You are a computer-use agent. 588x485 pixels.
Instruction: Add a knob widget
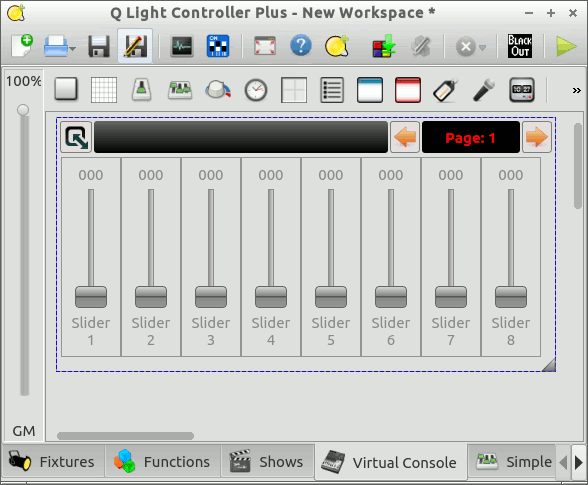218,90
